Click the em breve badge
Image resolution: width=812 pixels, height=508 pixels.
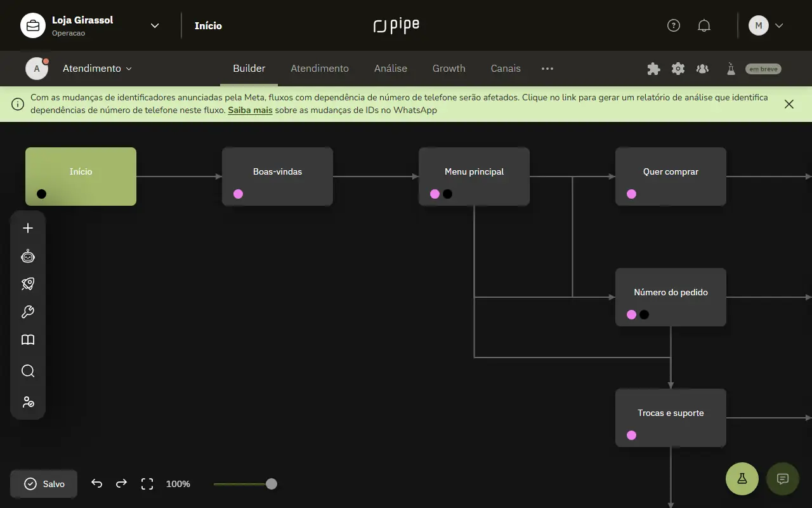pyautogui.click(x=763, y=69)
